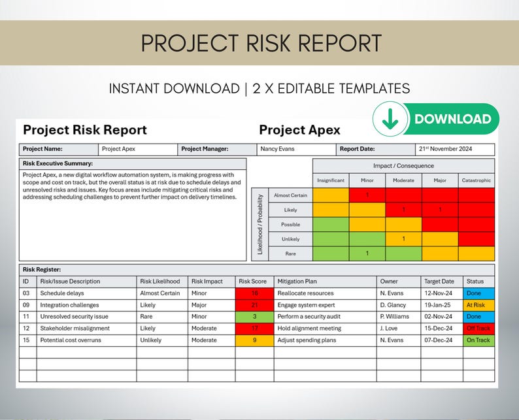The height and width of the screenshot is (420, 519).
Task: Click the 'Possible' matrix row label
Action: click(290, 224)
